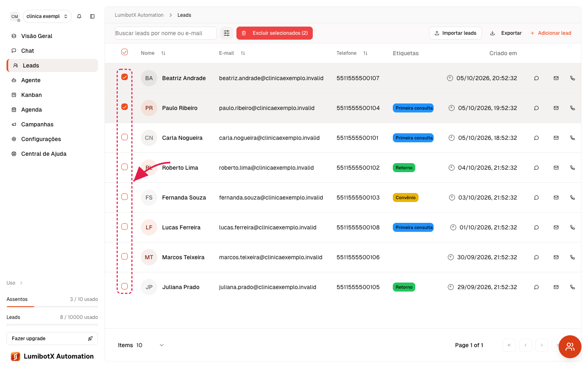Select Fernanda Souza's row checkbox
This screenshot has height=368, width=588.
click(x=125, y=197)
